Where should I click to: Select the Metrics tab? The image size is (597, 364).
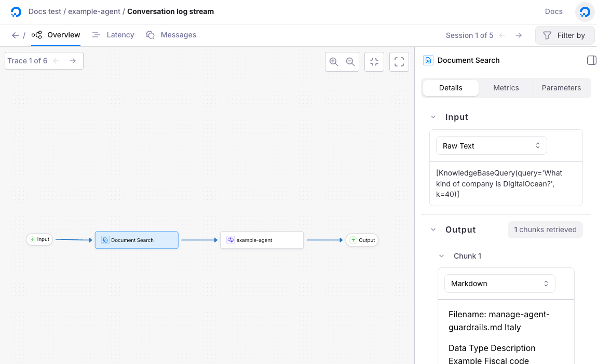[506, 88]
